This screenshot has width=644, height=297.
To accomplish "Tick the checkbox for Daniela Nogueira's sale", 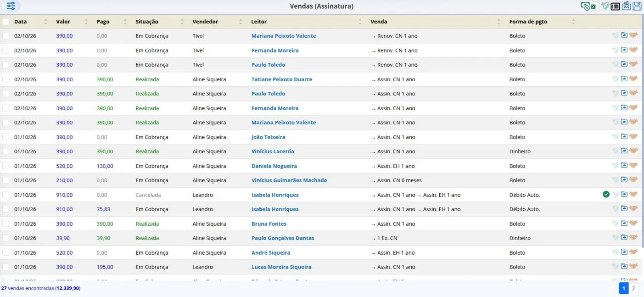I will pos(6,166).
